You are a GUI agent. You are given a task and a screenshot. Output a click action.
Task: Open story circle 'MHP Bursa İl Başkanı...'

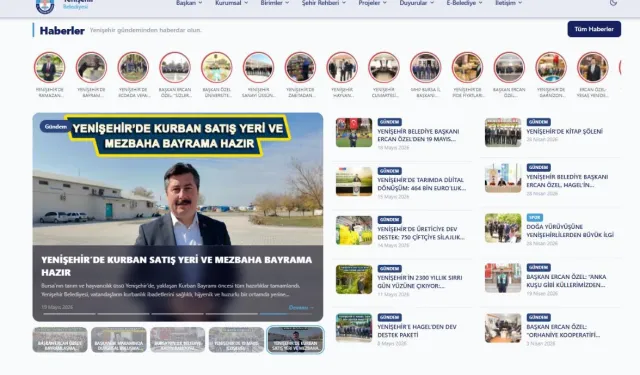coord(425,67)
